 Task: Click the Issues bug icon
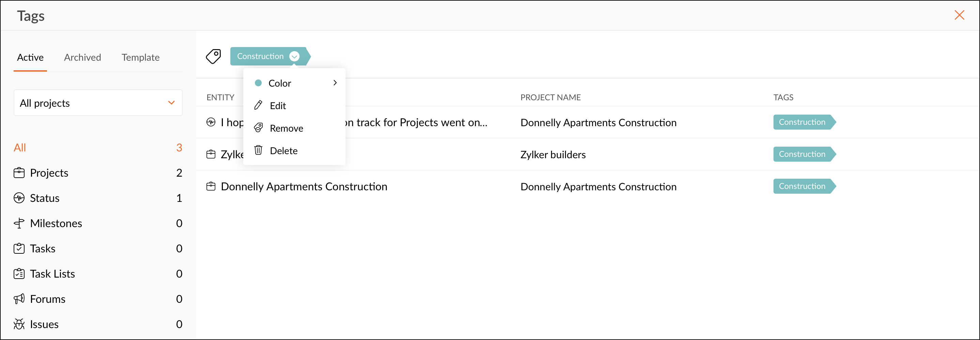pyautogui.click(x=19, y=324)
